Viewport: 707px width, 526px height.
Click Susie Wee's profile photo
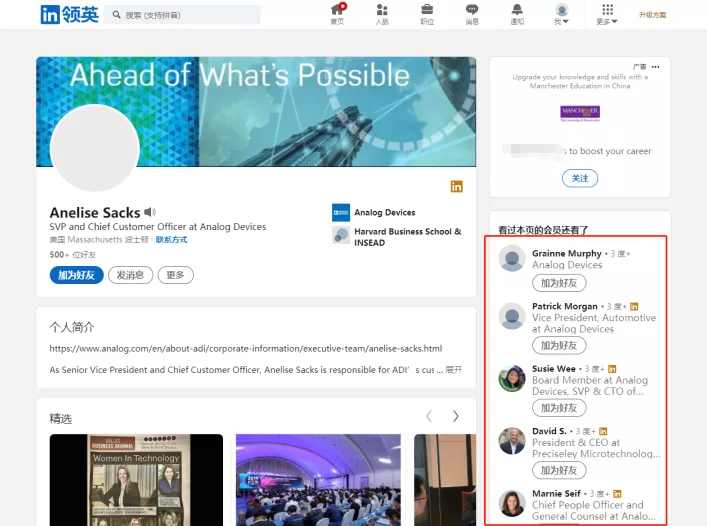(512, 378)
